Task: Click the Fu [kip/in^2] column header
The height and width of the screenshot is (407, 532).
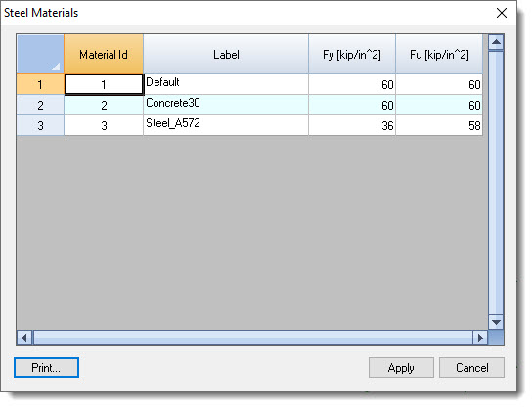Action: pos(439,54)
